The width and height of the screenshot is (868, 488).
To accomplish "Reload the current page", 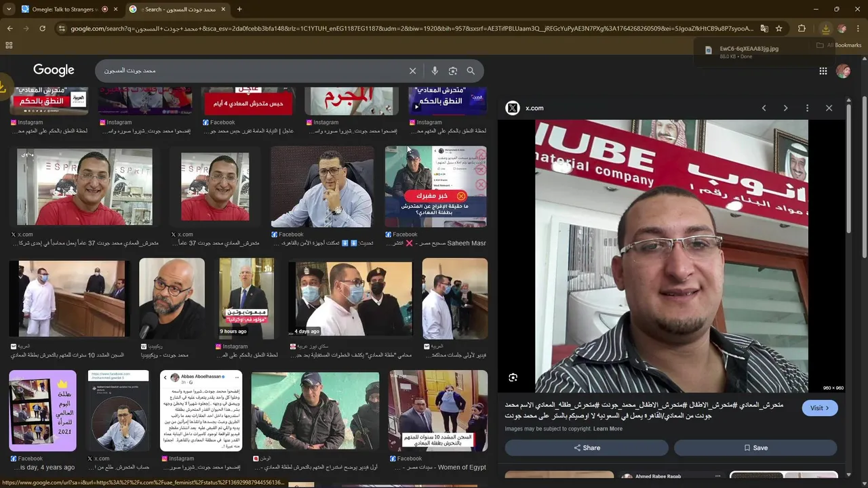I will 42,28.
